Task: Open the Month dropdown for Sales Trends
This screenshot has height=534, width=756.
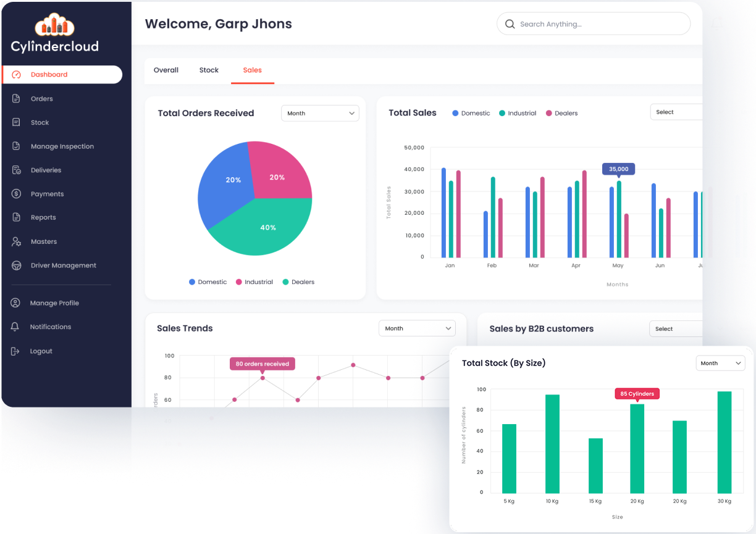Action: (x=417, y=328)
